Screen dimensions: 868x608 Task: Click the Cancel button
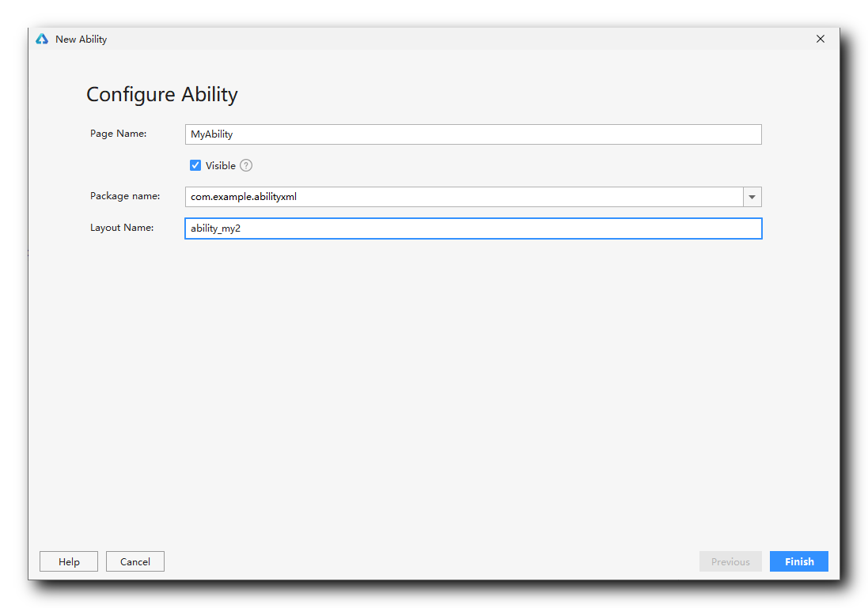[135, 561]
